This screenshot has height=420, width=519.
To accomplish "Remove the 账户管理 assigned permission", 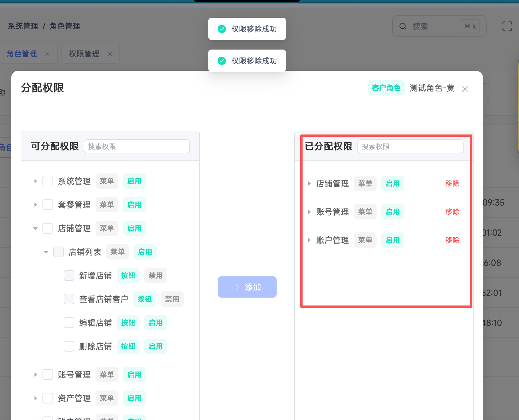I will click(452, 240).
